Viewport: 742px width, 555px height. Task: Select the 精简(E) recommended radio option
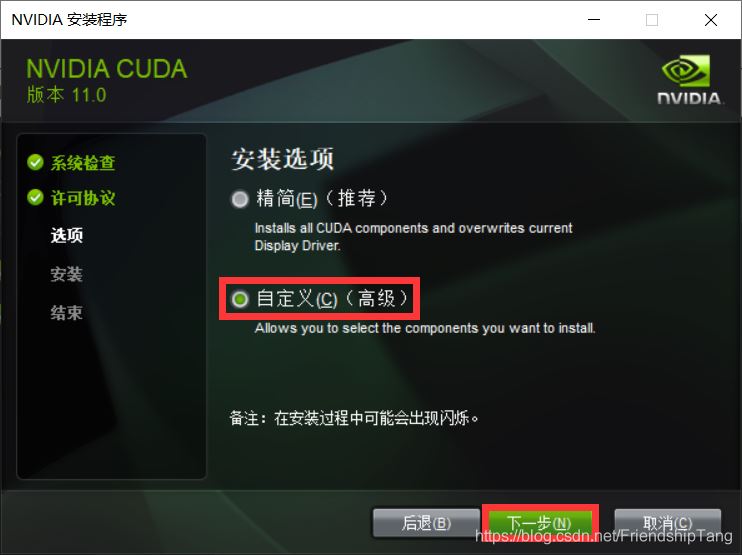240,199
